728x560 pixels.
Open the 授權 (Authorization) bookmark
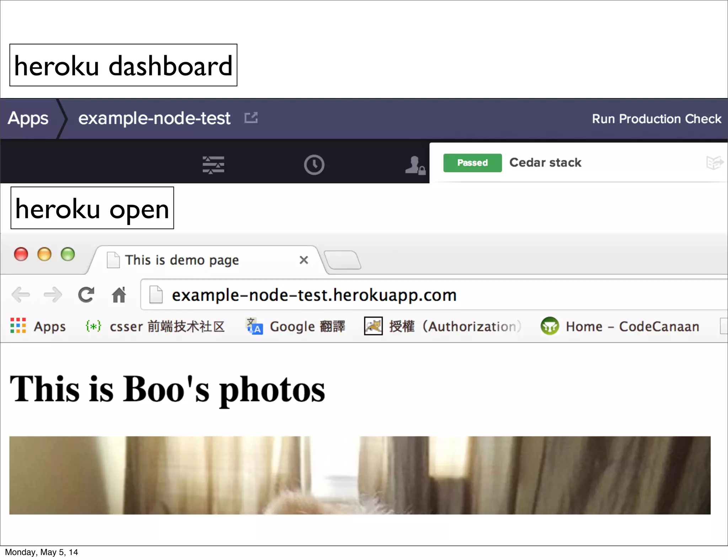[443, 326]
